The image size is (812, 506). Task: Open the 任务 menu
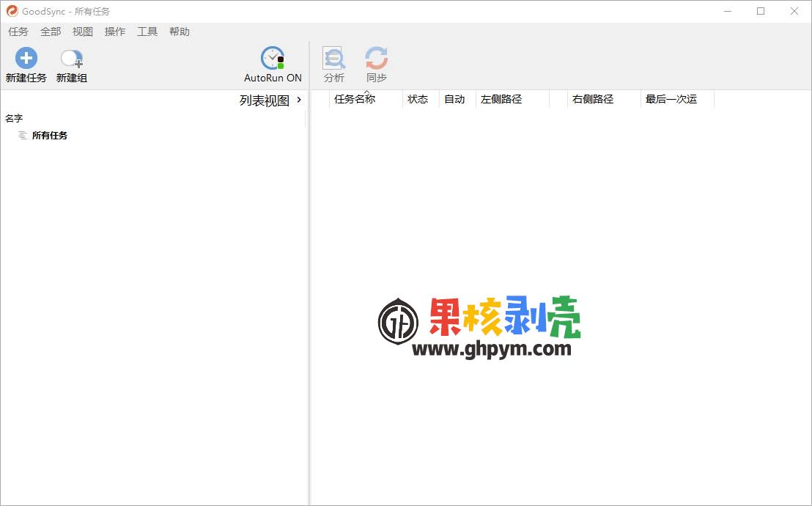pos(18,32)
